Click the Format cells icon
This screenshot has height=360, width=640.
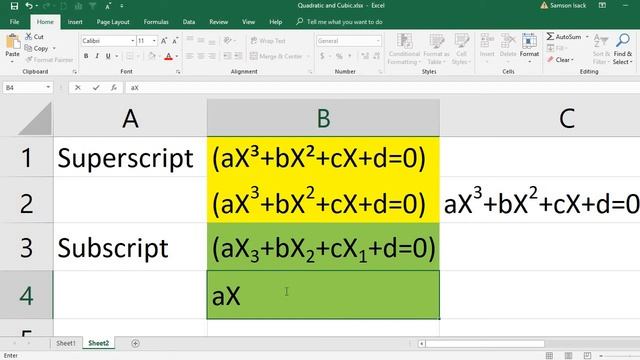pyautogui.click(x=529, y=41)
